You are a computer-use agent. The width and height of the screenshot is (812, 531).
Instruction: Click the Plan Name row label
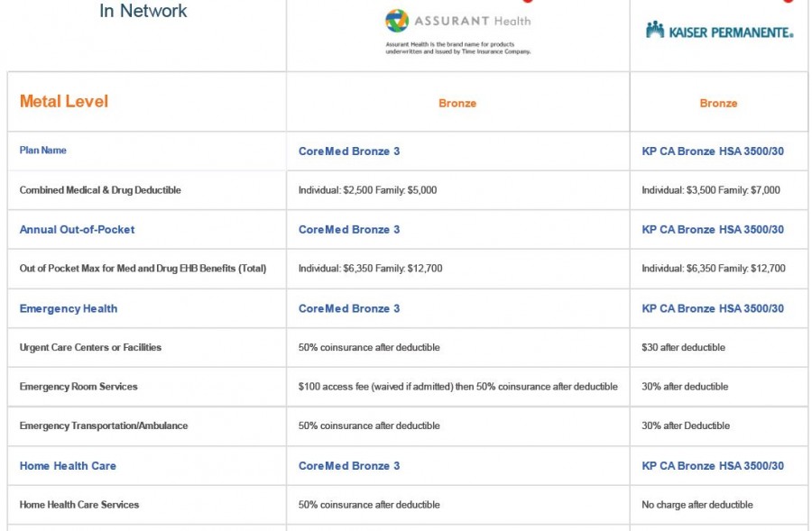[x=43, y=151]
